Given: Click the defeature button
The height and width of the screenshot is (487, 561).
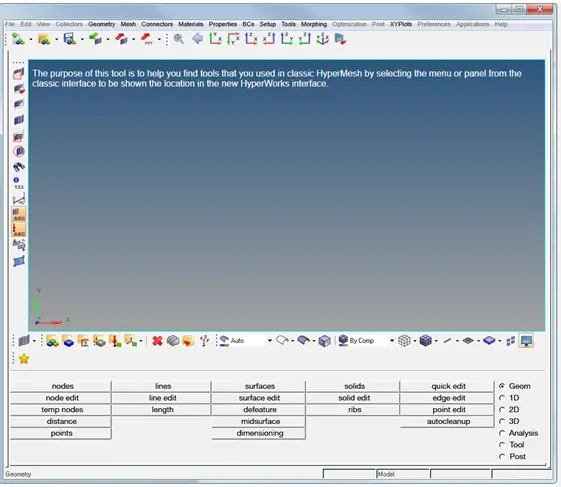Looking at the screenshot, I should 259,410.
